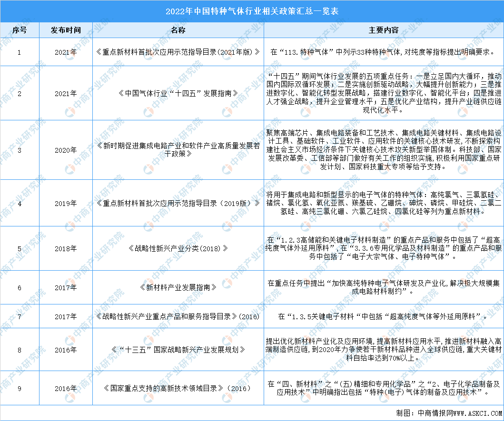This screenshot has width=504, height=421.
Task: Click policy name 《中国气体行业"十四五"发展指南》
Action: coord(178,93)
